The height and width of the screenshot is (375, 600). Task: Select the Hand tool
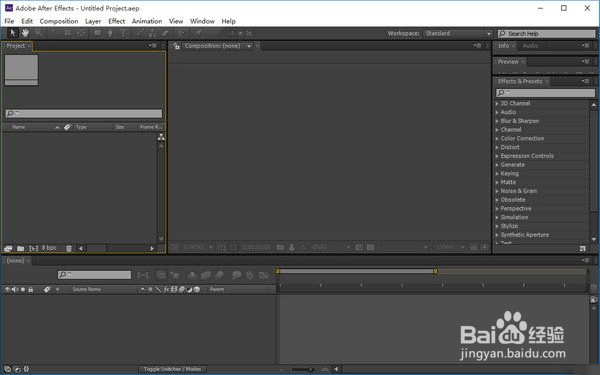(x=25, y=33)
